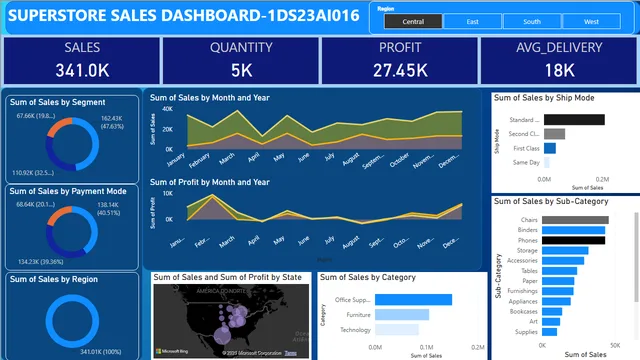This screenshot has width=640, height=360.
Task: Select Second Class ship mode bar
Action: point(554,134)
